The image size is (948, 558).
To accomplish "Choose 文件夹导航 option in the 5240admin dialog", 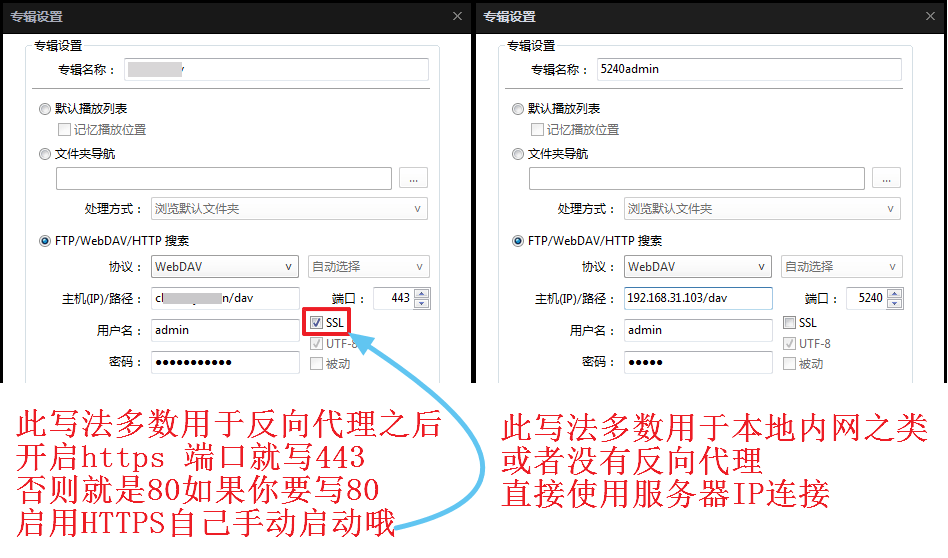I will [x=517, y=154].
